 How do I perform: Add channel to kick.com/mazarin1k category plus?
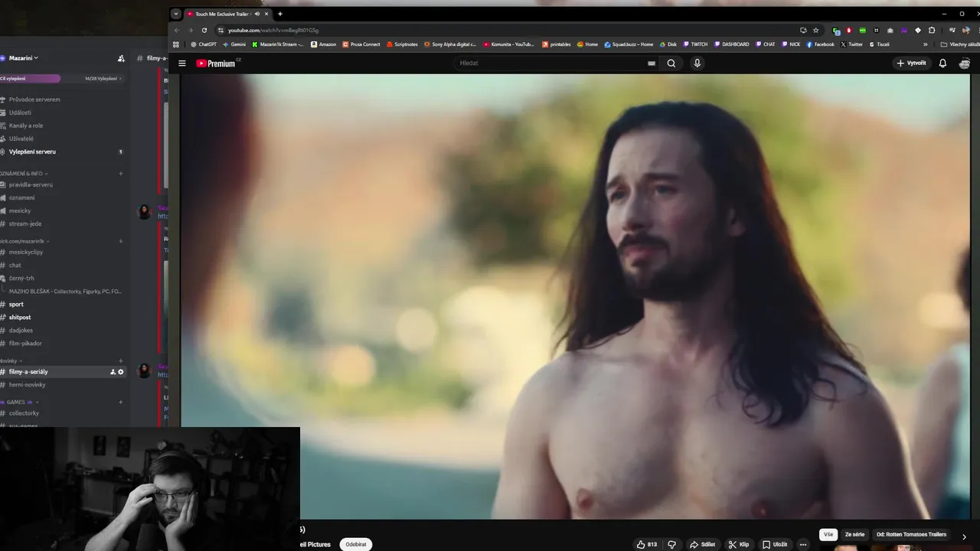(x=120, y=241)
